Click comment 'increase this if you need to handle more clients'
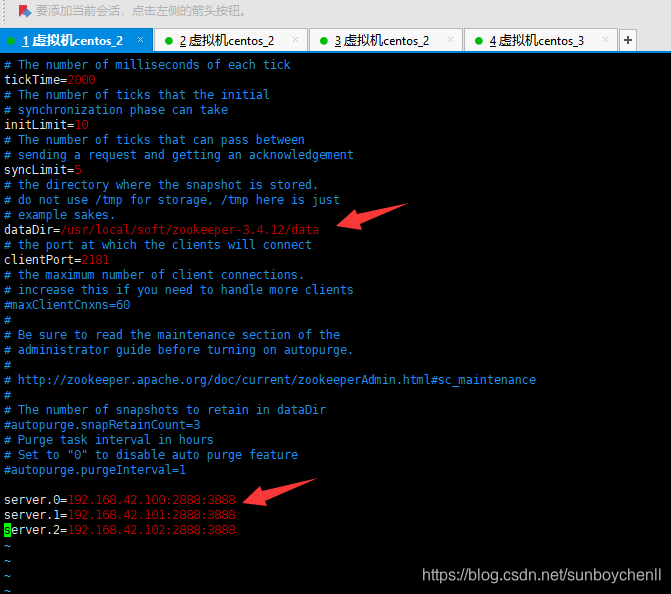This screenshot has width=671, height=594. [186, 290]
